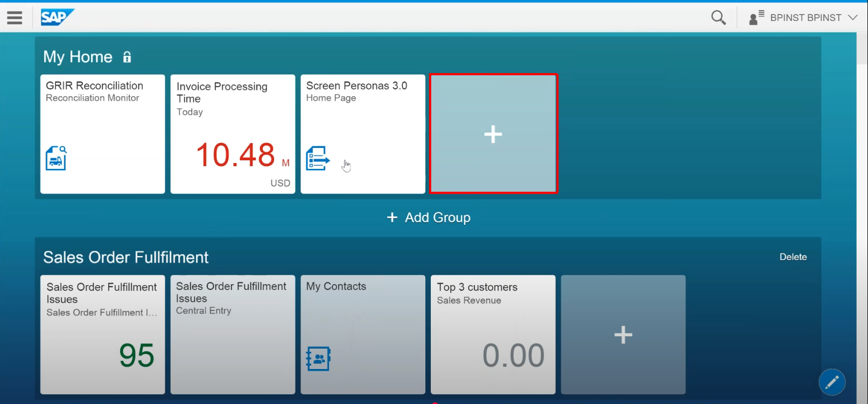Screen dimensions: 868x404
Task: Delete the Sales Order Fullfilment group
Action: pyautogui.click(x=793, y=257)
